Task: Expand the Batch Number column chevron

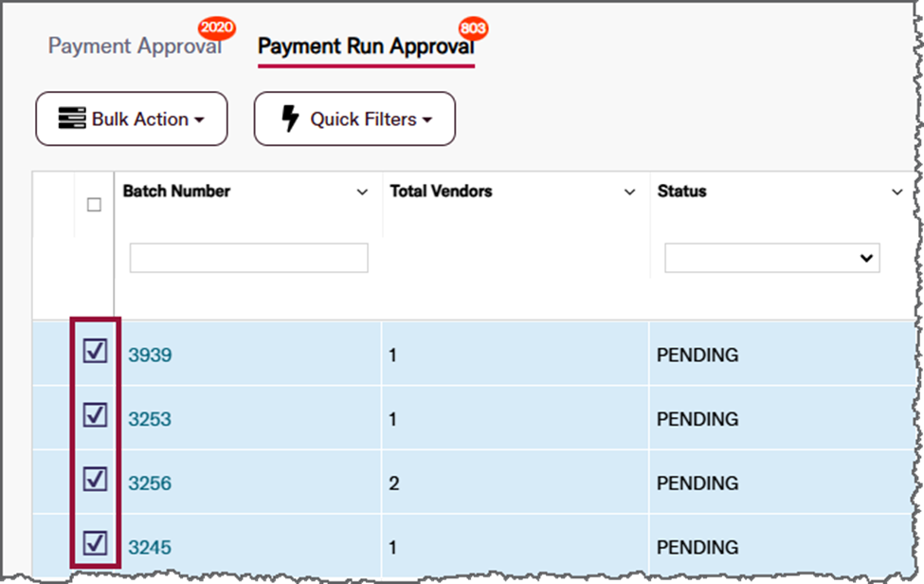Action: [362, 192]
